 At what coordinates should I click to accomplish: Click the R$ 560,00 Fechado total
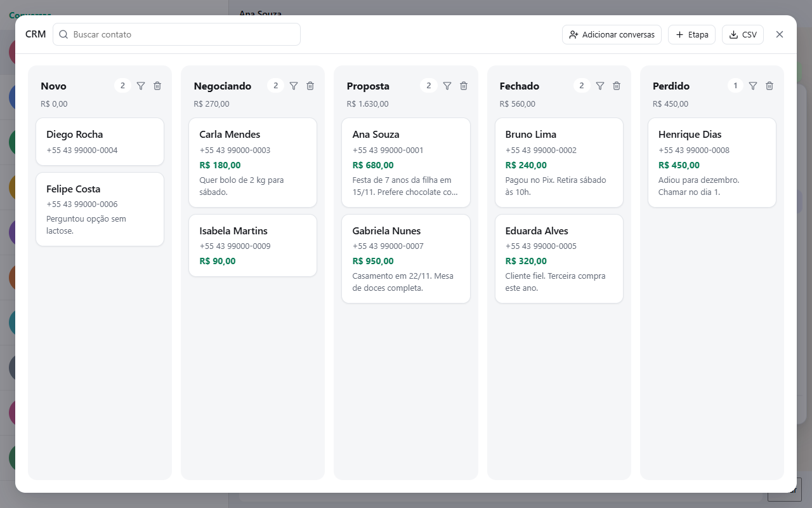[x=518, y=104]
